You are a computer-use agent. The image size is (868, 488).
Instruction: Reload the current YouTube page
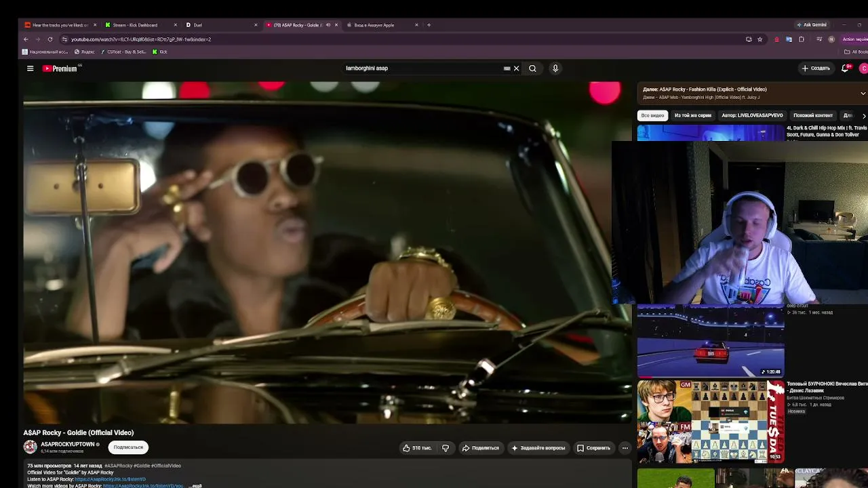[x=50, y=39]
